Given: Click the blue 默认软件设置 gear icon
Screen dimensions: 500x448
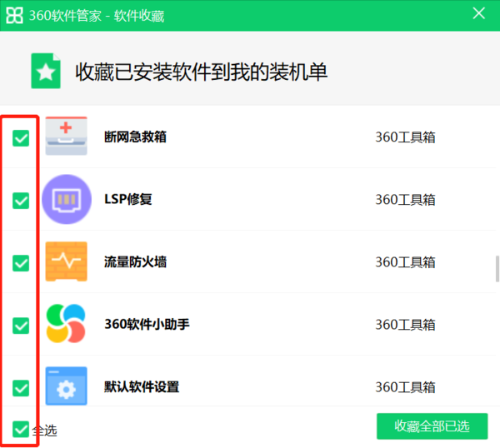Looking at the screenshot, I should (66, 386).
